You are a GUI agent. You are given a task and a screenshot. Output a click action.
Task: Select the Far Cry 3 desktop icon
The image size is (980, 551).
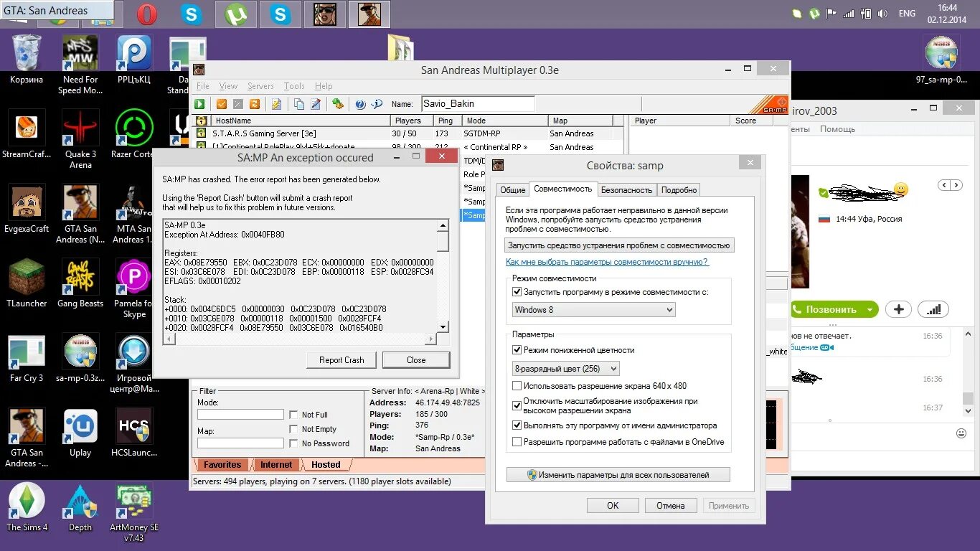[x=27, y=358]
